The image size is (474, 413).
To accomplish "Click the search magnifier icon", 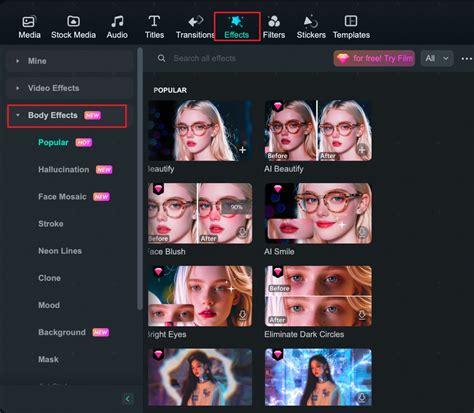I will [162, 58].
